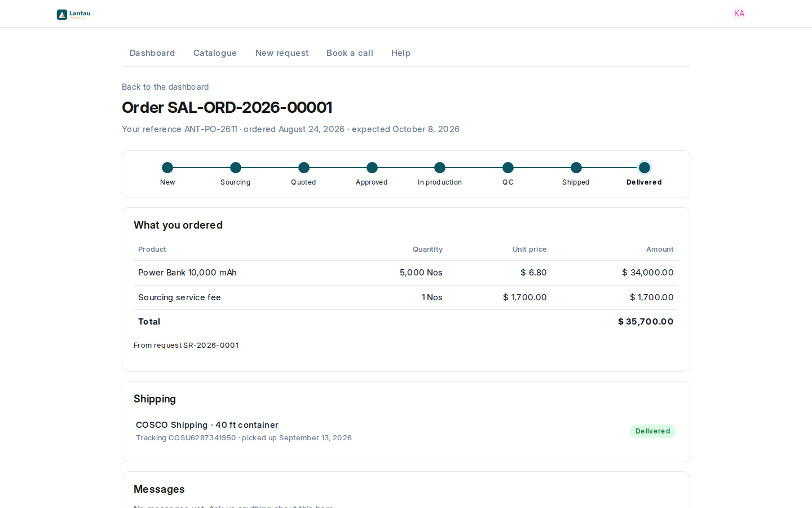Open request SR-2026-0001 link
Viewport: 812px width, 508px height.
[211, 345]
